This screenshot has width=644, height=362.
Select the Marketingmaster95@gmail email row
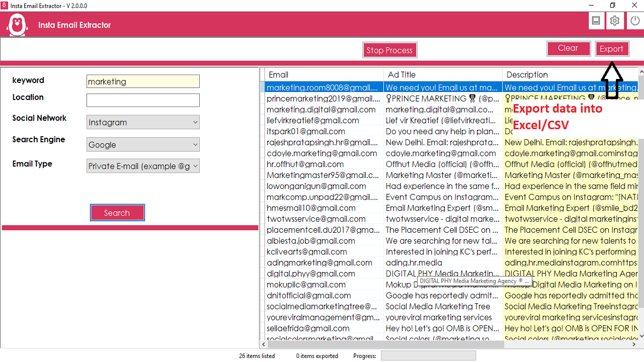tap(325, 175)
